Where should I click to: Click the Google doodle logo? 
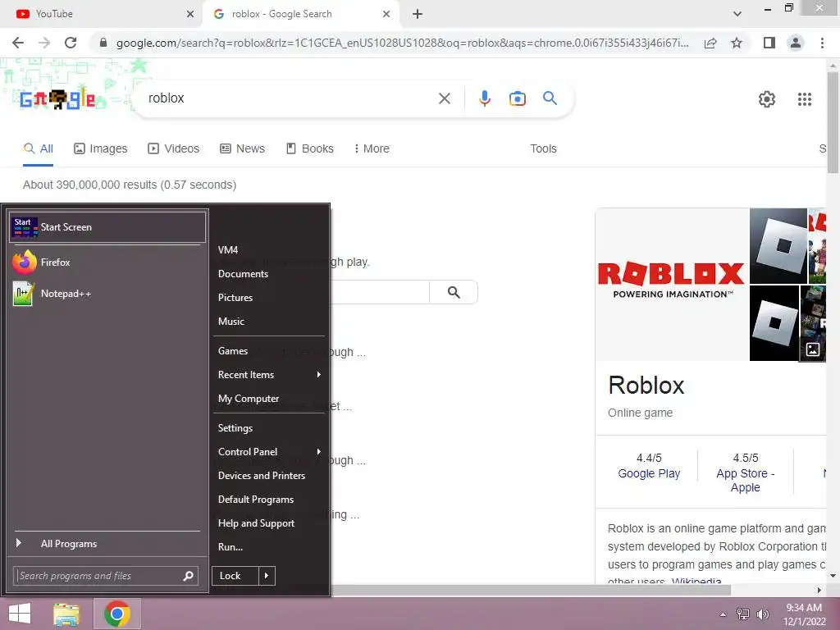(58, 99)
